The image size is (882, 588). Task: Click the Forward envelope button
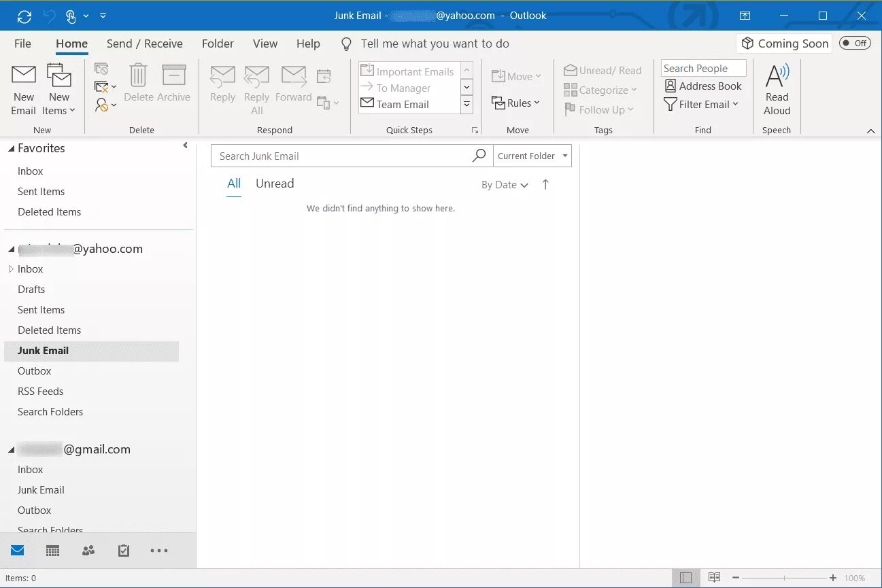pos(294,84)
